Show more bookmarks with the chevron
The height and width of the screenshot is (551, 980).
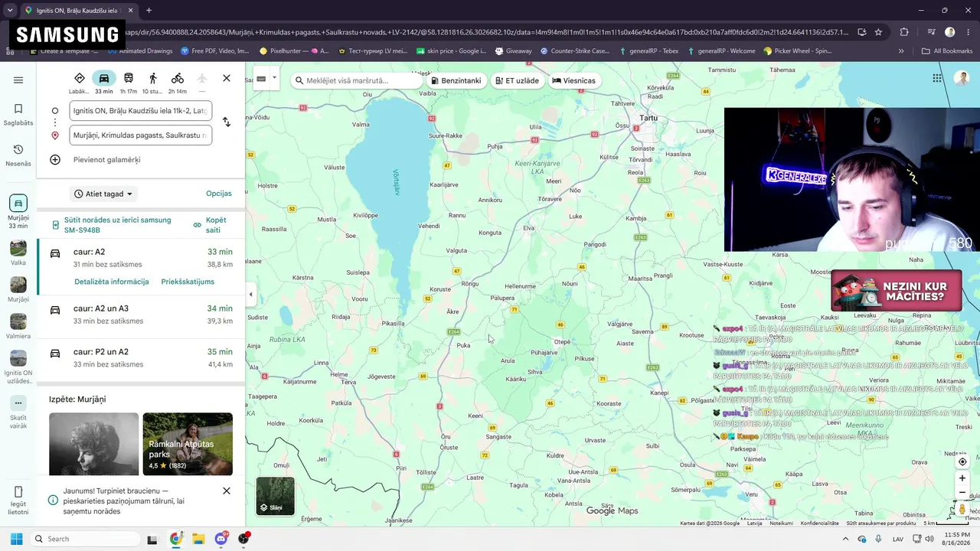point(901,51)
